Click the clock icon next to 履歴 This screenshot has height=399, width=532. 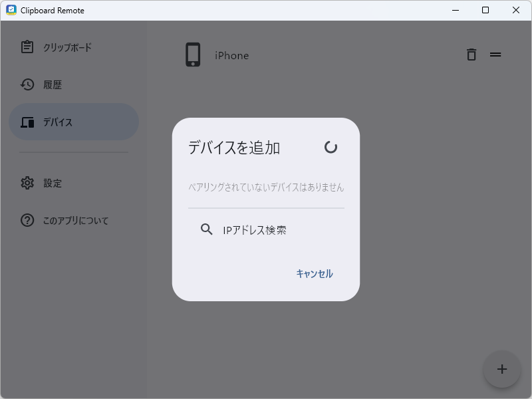pos(27,84)
